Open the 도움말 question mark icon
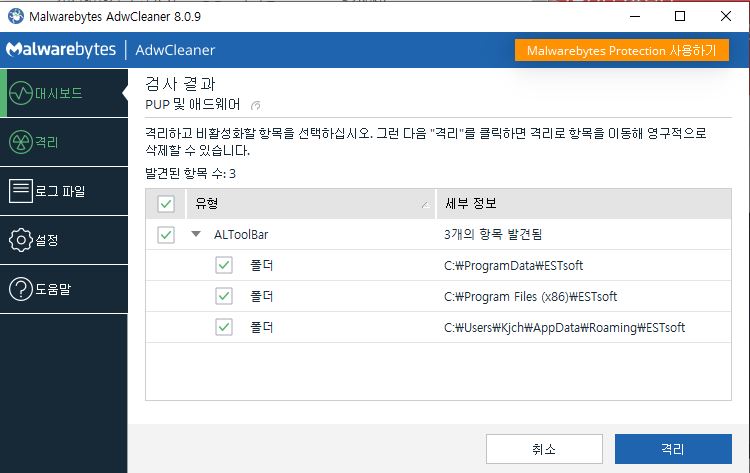The width and height of the screenshot is (750, 473). (x=21, y=289)
